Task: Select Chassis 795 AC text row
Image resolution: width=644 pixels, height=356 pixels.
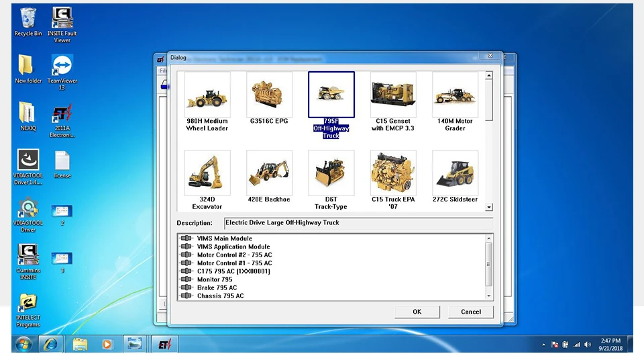Action: [220, 296]
